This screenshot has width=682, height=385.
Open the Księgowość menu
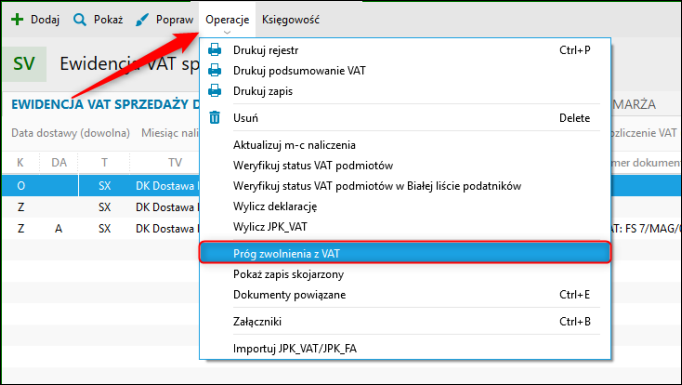coord(291,20)
